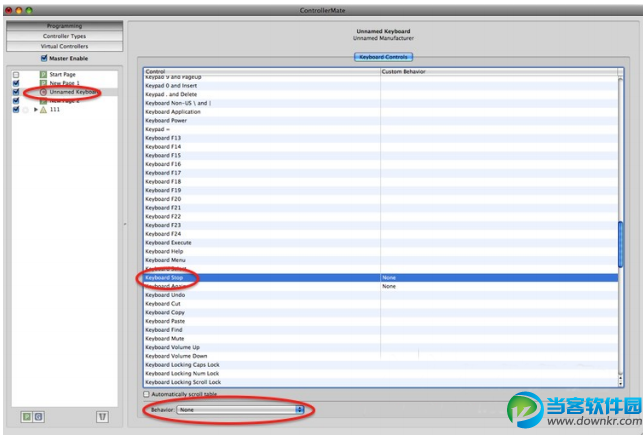Select the Keyboard Execute row

(381, 243)
